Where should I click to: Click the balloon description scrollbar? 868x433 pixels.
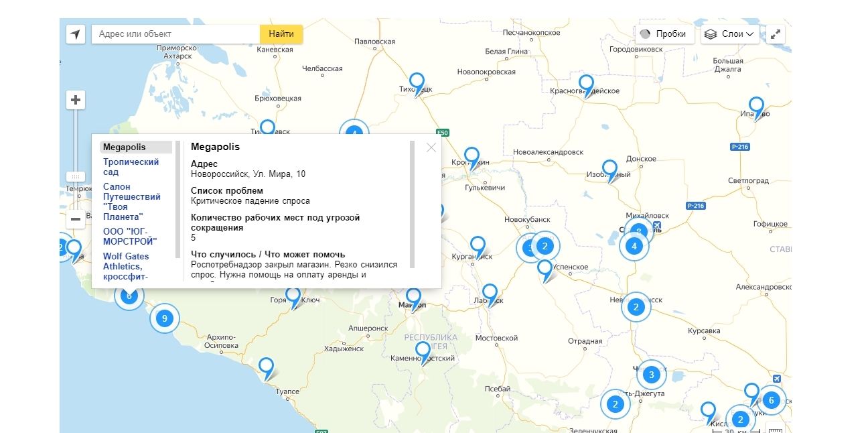pyautogui.click(x=413, y=204)
